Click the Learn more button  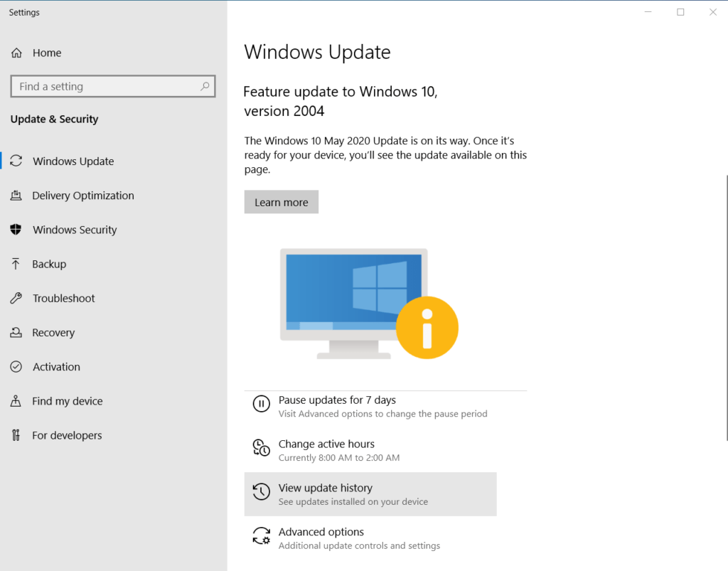point(281,201)
